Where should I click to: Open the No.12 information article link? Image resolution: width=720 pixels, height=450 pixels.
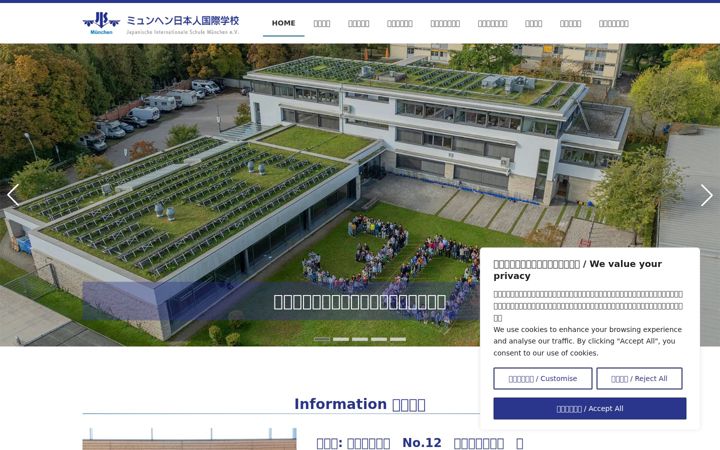tap(420, 443)
